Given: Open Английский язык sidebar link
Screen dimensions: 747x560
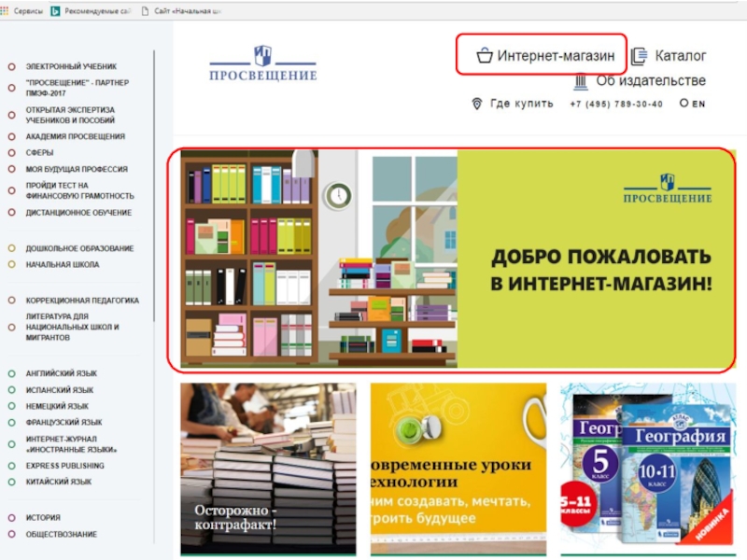Looking at the screenshot, I should tap(61, 373).
